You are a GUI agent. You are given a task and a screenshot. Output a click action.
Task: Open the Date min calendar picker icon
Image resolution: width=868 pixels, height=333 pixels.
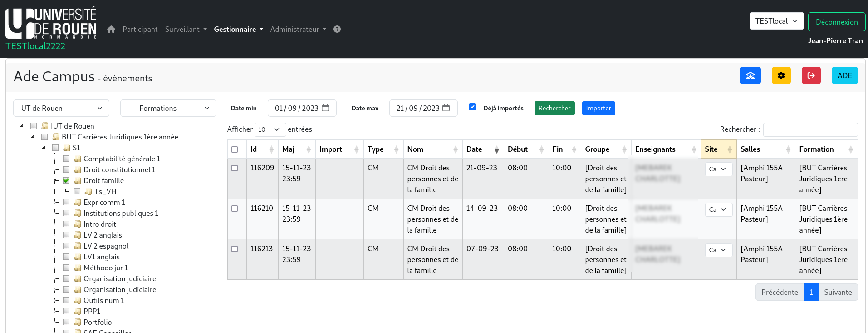325,108
